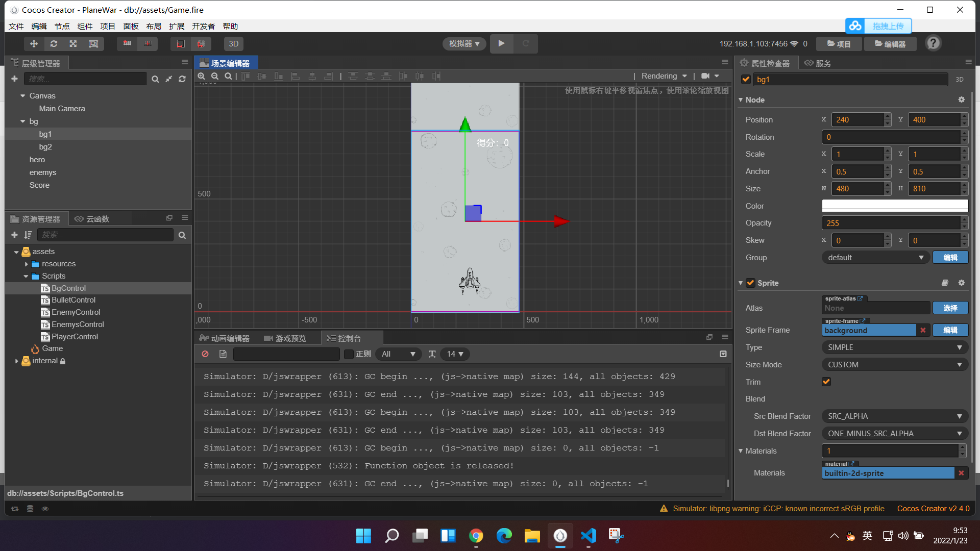Select the Rotate transform tool
980x551 pixels.
[x=54, y=44]
